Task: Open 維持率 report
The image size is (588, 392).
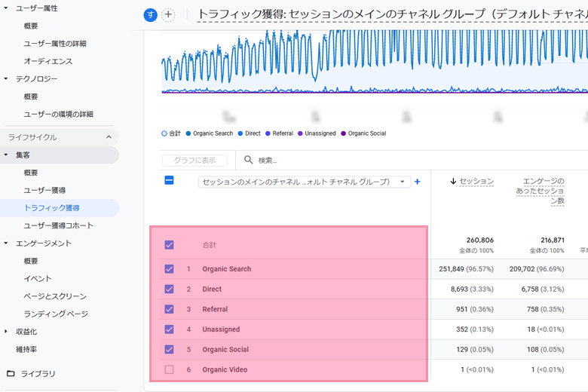Action: pos(26,349)
